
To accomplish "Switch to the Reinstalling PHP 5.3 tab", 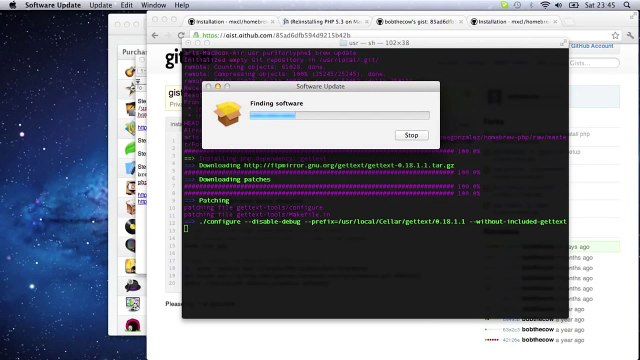I will [325, 22].
